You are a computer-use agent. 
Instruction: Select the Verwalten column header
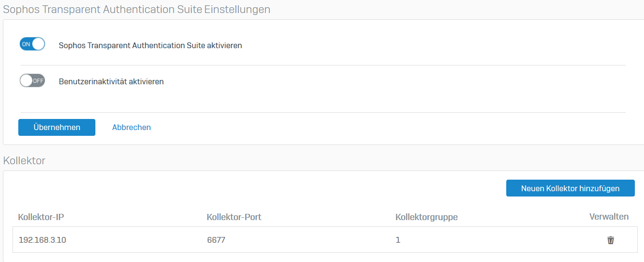click(x=609, y=217)
